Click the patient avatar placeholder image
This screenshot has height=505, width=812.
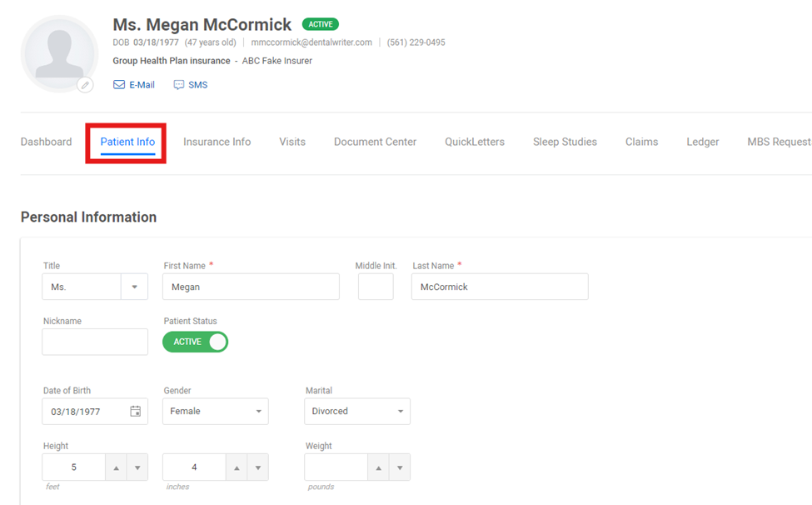click(60, 54)
